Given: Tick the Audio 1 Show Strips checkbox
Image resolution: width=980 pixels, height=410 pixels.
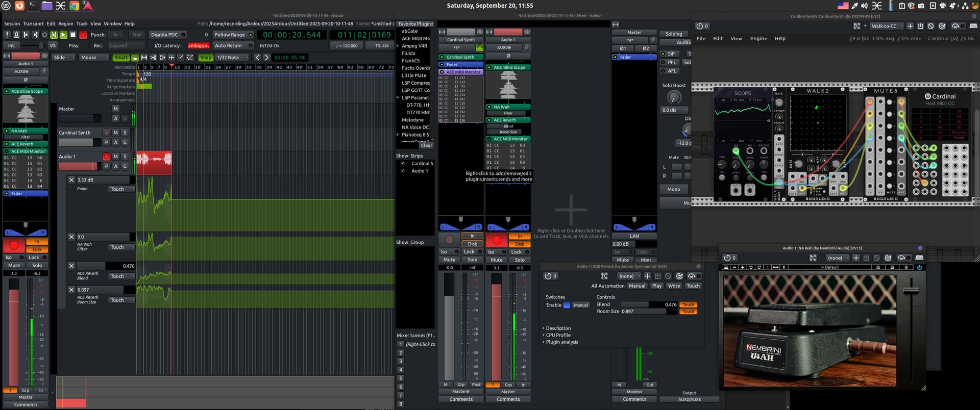Looking at the screenshot, I should [403, 171].
